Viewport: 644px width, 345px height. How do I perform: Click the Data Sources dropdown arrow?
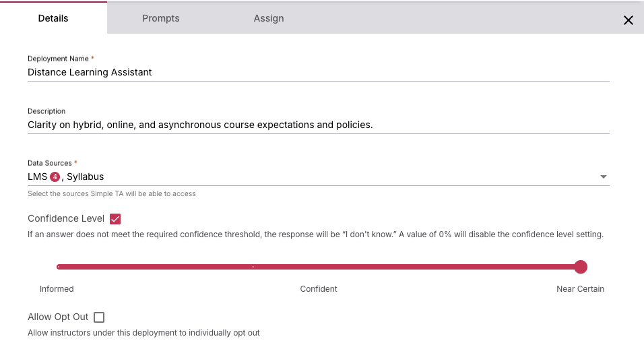coord(604,177)
